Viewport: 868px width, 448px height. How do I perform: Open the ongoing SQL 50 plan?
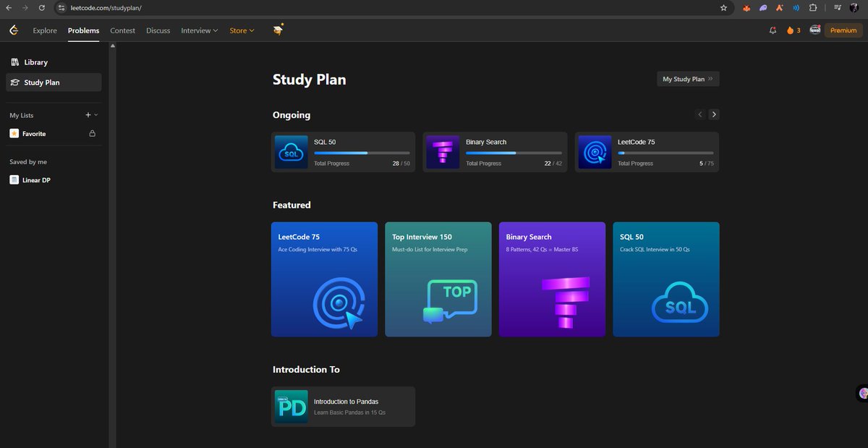pyautogui.click(x=343, y=152)
